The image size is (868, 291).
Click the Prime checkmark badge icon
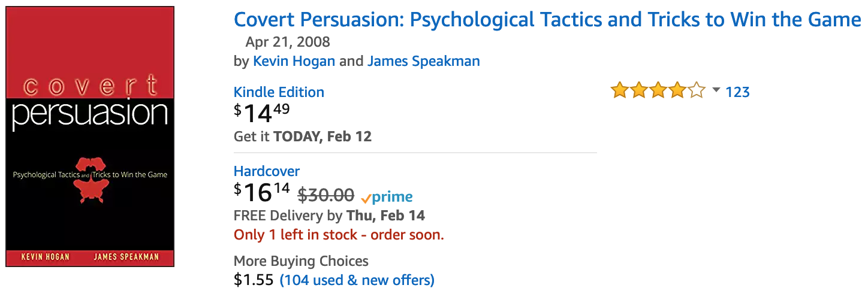click(366, 198)
